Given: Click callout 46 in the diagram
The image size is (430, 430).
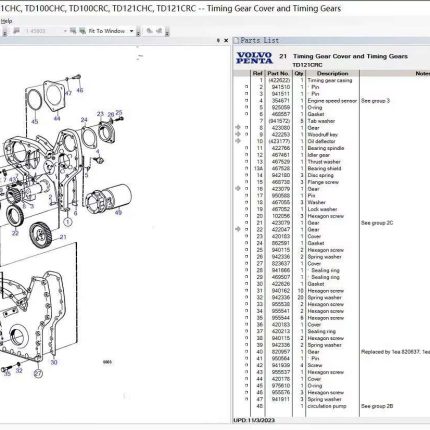Looking at the screenshot, I should (x=80, y=90).
